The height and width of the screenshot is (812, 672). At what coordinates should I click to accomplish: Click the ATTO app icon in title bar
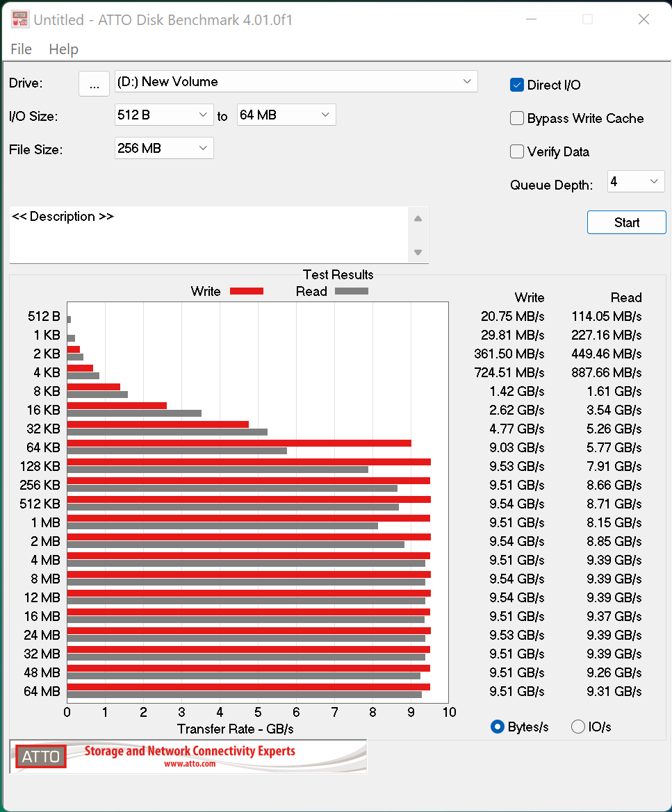click(x=20, y=19)
